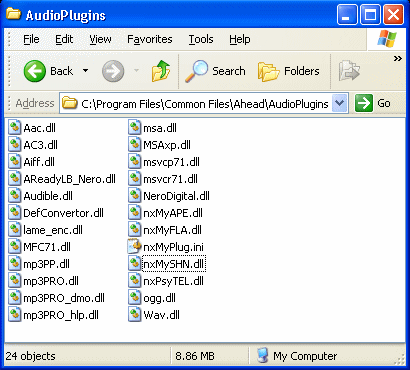The height and width of the screenshot is (370, 410).
Task: Select the lame_enc.dll file name
Action: tap(53, 230)
